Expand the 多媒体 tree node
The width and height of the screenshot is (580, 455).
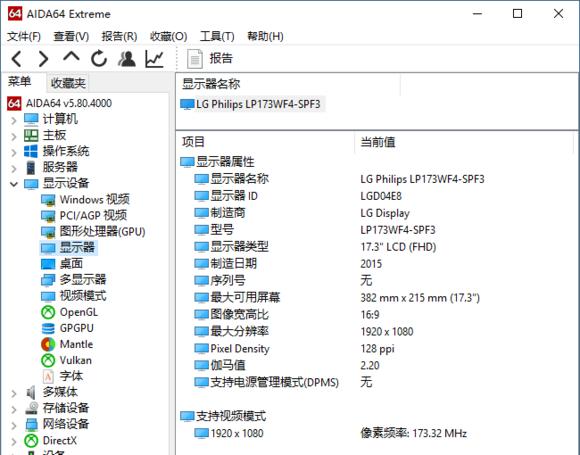coord(14,393)
